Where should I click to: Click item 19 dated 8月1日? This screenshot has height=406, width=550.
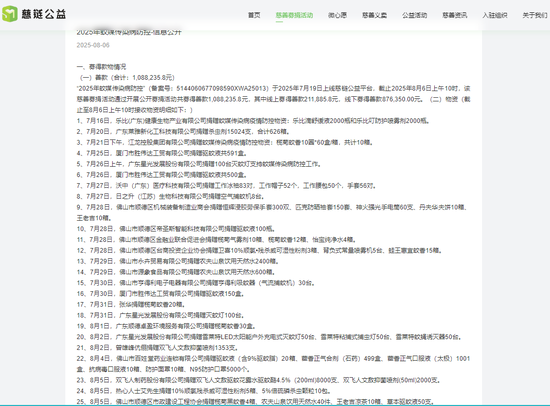tap(166, 326)
